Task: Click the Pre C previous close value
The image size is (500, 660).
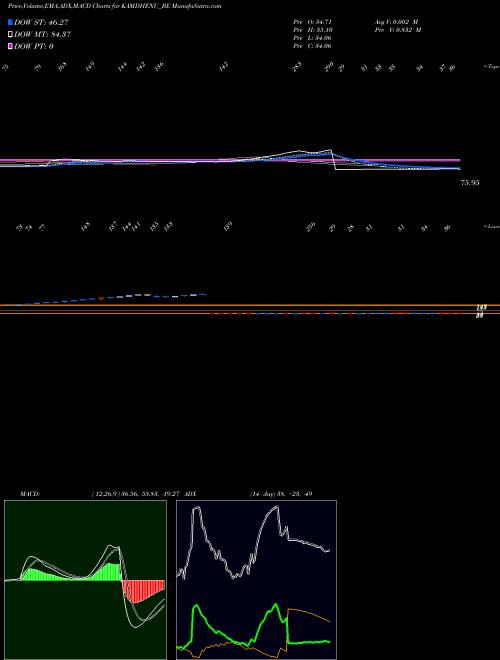Action: [x=313, y=46]
